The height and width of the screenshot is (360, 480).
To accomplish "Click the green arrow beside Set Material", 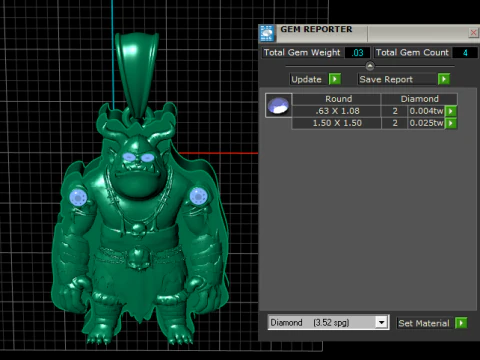I will pyautogui.click(x=461, y=323).
